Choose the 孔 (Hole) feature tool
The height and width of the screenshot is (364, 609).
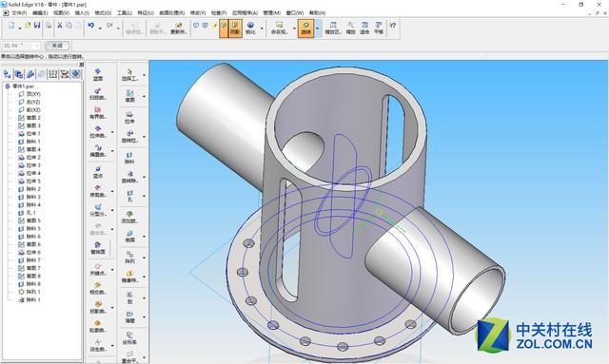click(x=129, y=196)
